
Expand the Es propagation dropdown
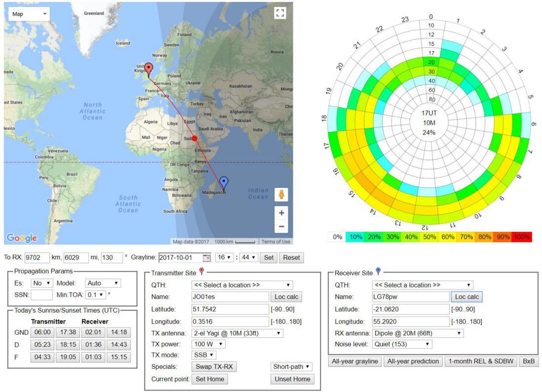pyautogui.click(x=42, y=284)
